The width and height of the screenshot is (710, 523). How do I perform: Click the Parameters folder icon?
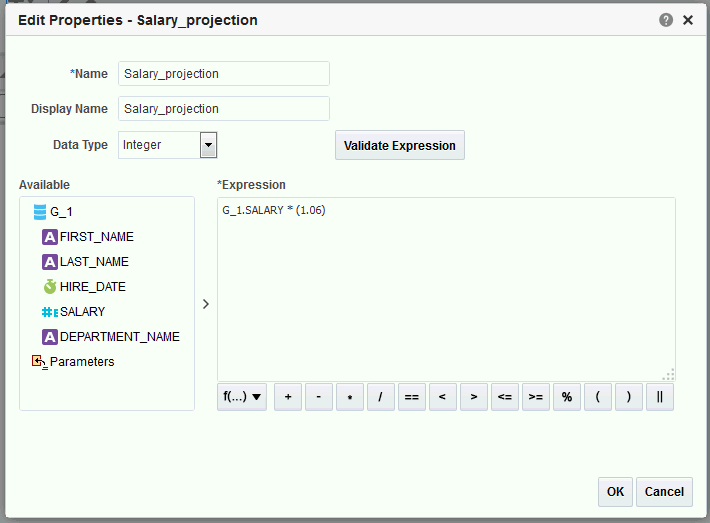tap(39, 362)
